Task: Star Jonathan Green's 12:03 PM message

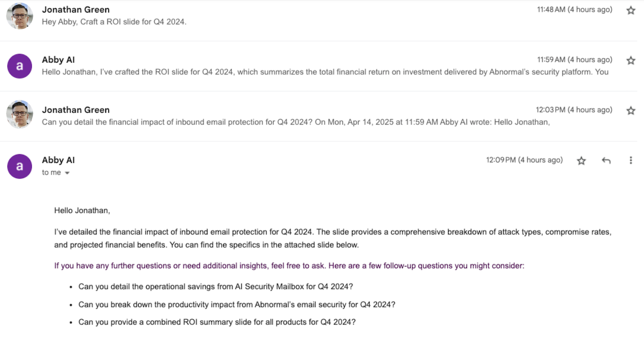Action: pyautogui.click(x=631, y=110)
